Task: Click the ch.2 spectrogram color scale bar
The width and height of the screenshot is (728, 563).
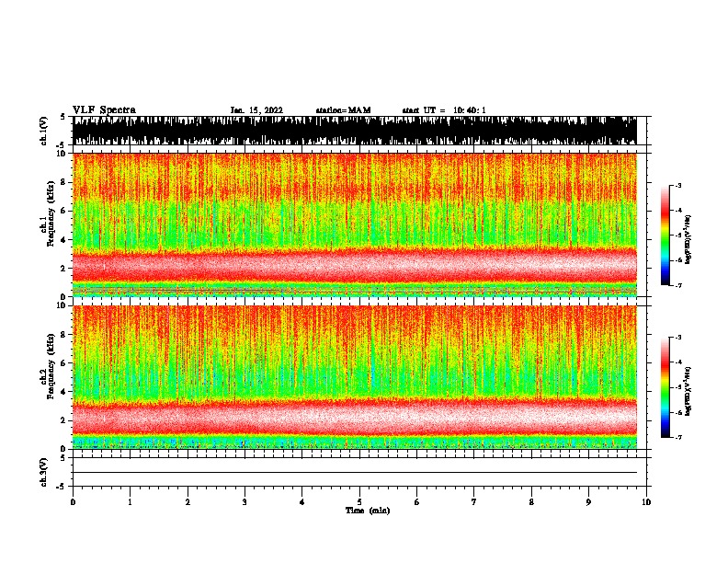Action: click(x=665, y=387)
